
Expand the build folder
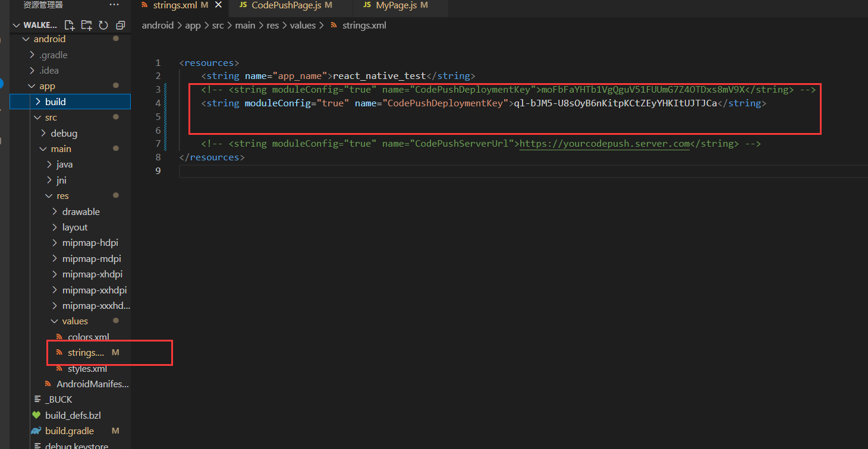(x=55, y=102)
